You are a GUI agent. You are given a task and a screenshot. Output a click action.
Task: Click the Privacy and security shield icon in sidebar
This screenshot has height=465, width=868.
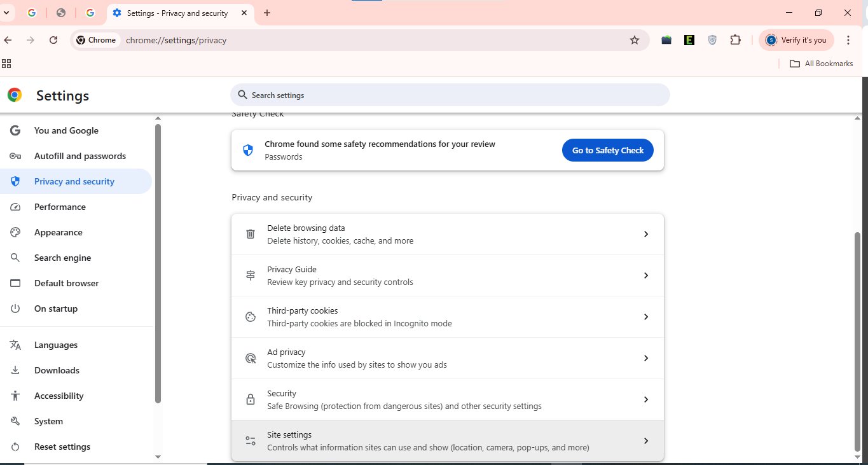[x=15, y=181]
